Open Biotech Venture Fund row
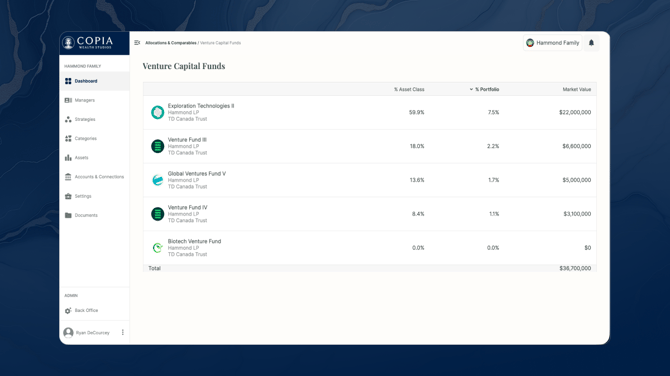 point(370,248)
